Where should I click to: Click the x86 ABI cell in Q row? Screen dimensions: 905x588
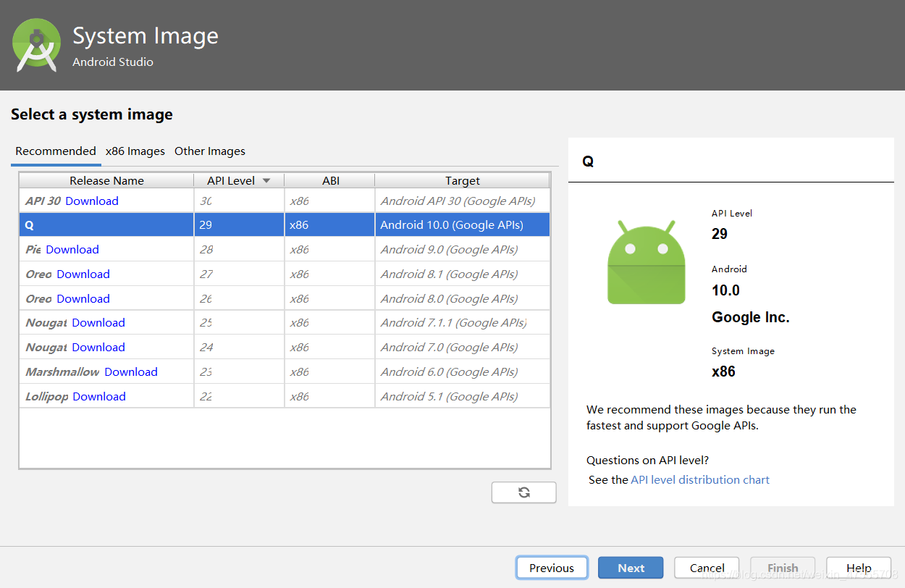[330, 224]
